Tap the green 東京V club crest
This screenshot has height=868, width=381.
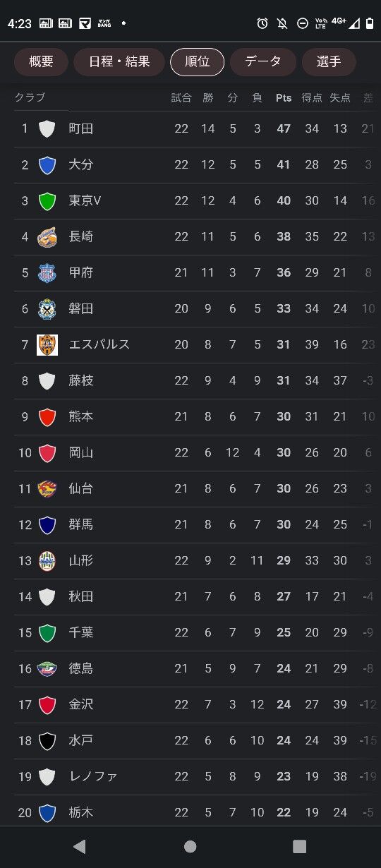pos(47,200)
